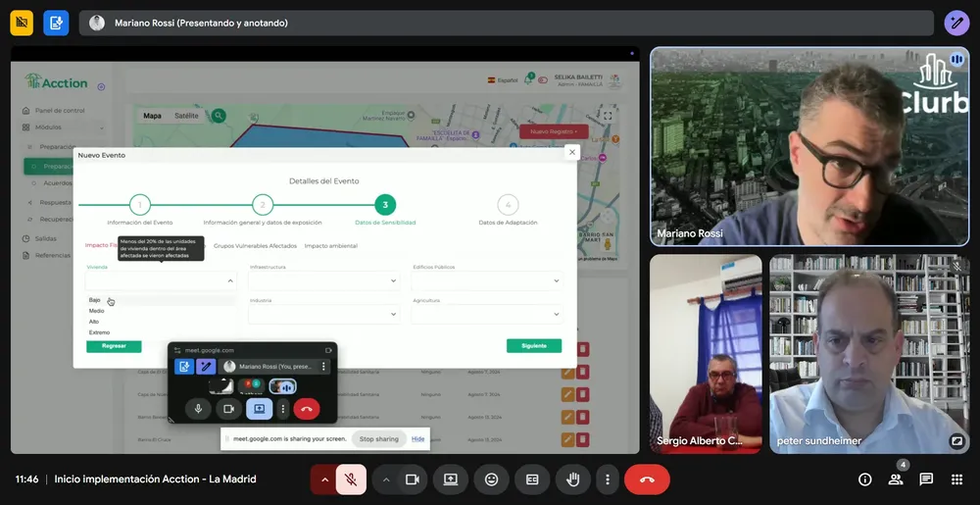Switch to Grupos Vulnerables Afectados tab
Screen dimensions: 980x505
point(255,246)
